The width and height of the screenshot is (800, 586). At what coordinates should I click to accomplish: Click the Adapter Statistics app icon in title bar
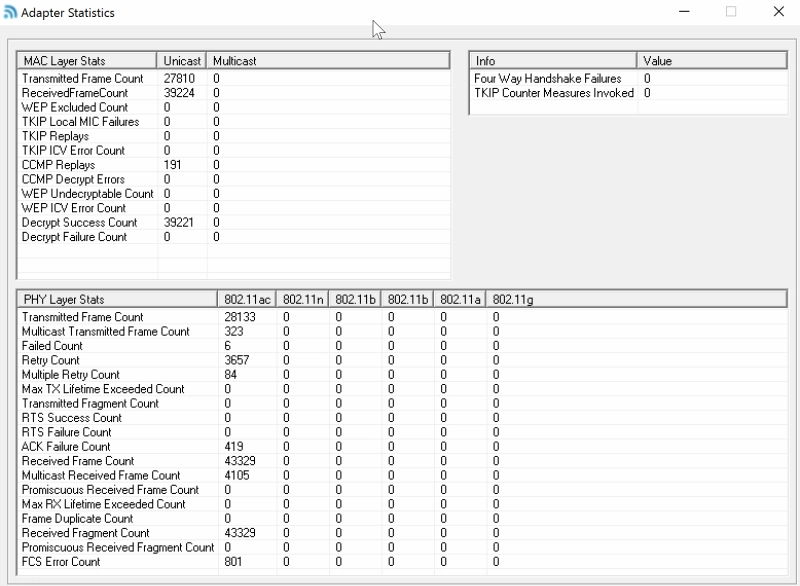(x=10, y=12)
